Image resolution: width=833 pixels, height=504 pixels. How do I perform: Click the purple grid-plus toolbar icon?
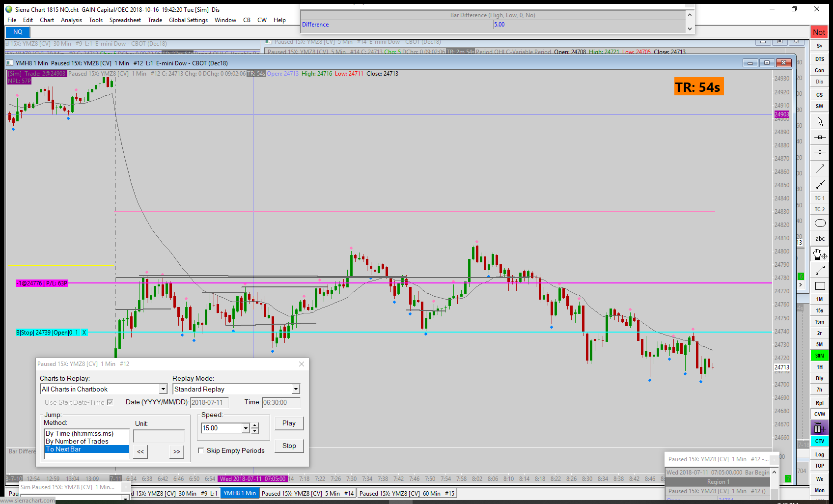(820, 428)
